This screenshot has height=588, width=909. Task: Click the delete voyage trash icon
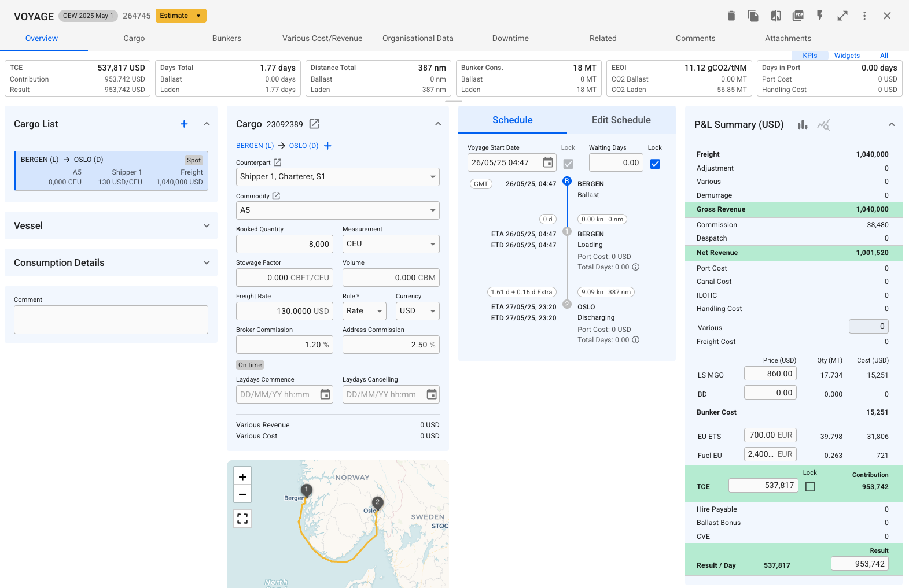(731, 16)
